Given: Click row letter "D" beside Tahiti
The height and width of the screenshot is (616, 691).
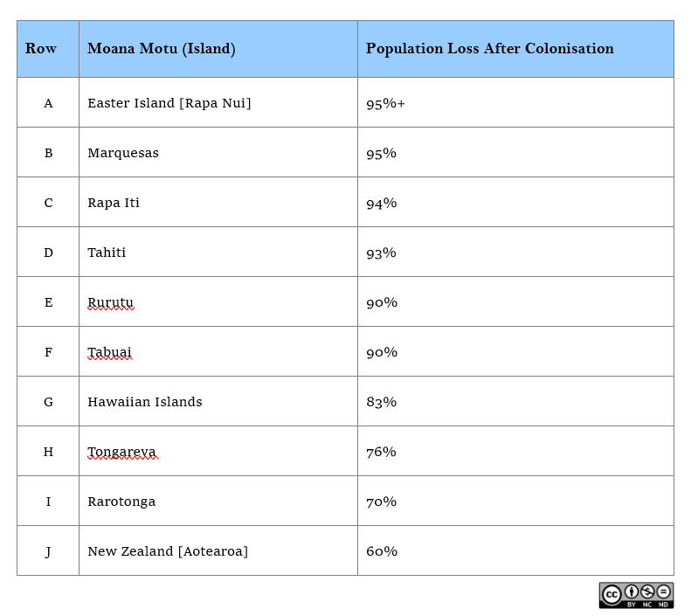Looking at the screenshot, I should click(x=48, y=253).
